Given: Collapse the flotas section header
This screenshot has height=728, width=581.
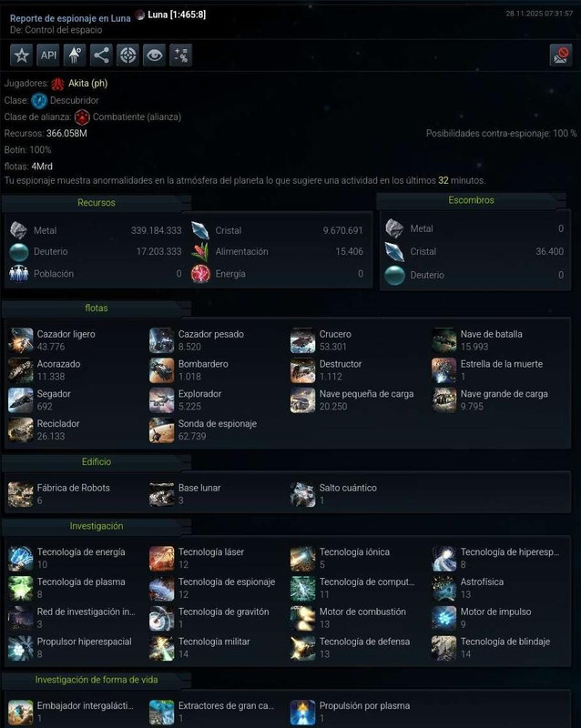Looking at the screenshot, I should coord(97,308).
